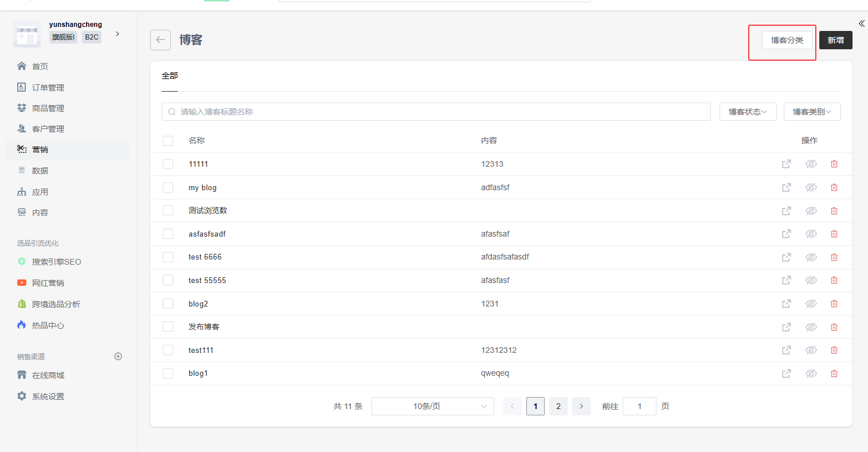
Task: Open external link icon for 'test111'
Action: pyautogui.click(x=787, y=350)
